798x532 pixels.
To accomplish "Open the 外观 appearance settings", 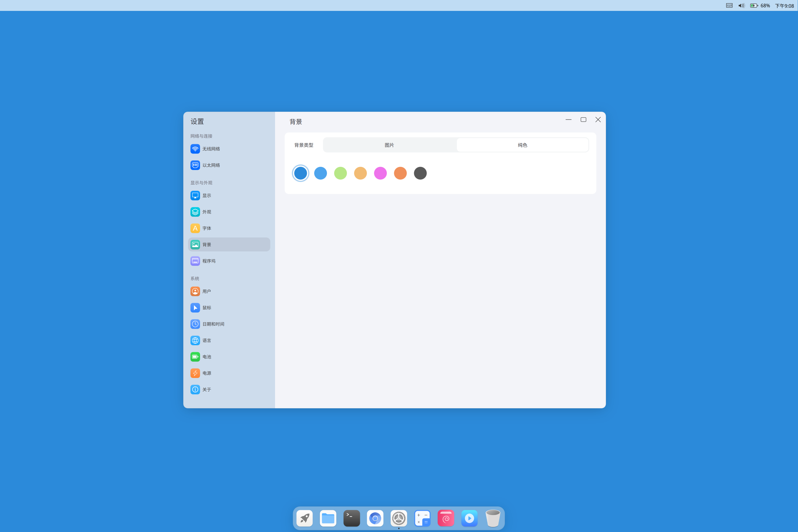I will point(206,212).
